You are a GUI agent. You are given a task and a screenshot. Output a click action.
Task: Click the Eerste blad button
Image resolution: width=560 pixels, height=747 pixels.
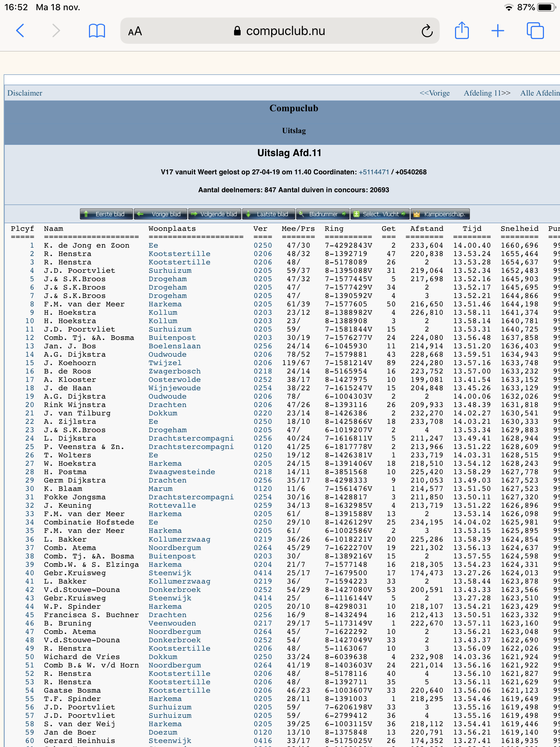(106, 214)
